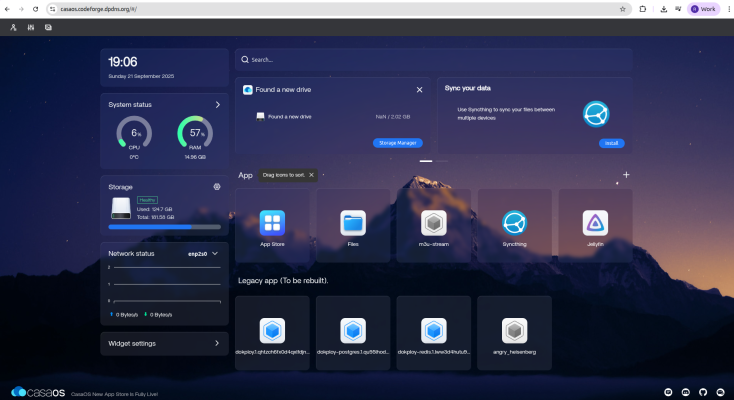Open storage settings gear icon
Screen dimensions: 734x400
tap(217, 187)
